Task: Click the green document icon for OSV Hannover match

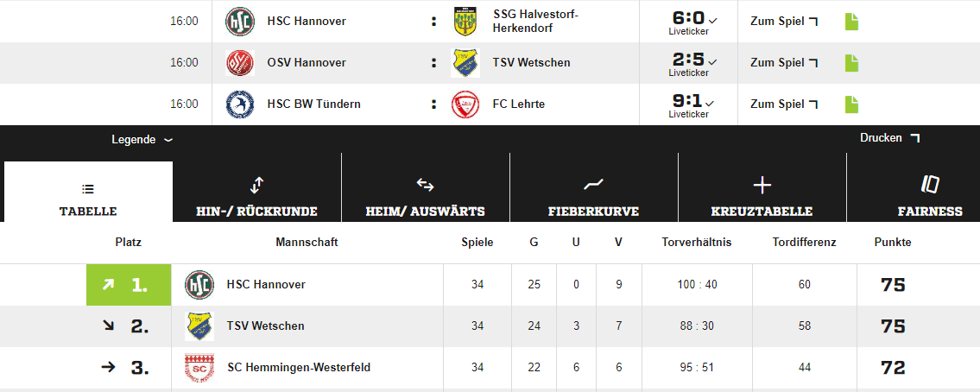Action: [x=851, y=63]
